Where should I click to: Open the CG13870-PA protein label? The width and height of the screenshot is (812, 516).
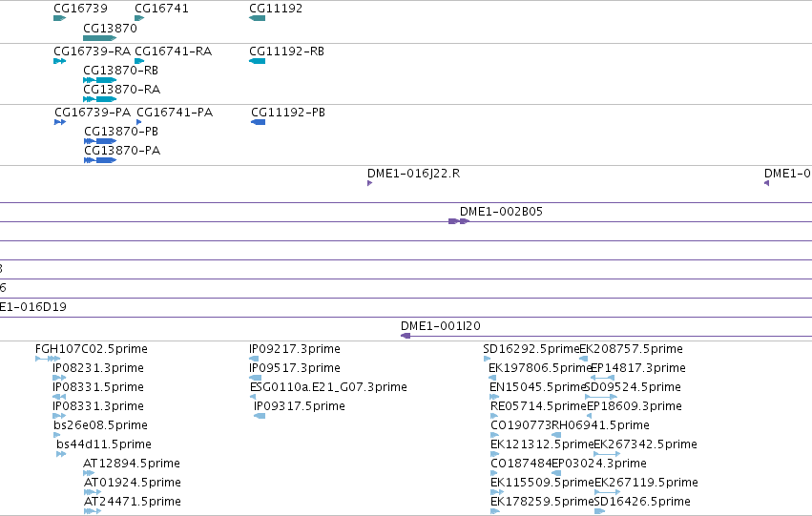coord(122,151)
